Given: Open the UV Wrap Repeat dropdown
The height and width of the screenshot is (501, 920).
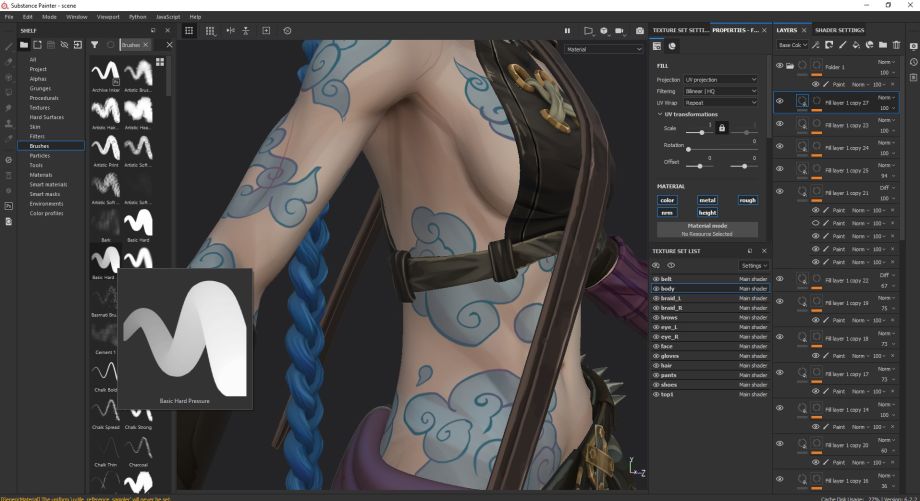Looking at the screenshot, I should coord(720,102).
